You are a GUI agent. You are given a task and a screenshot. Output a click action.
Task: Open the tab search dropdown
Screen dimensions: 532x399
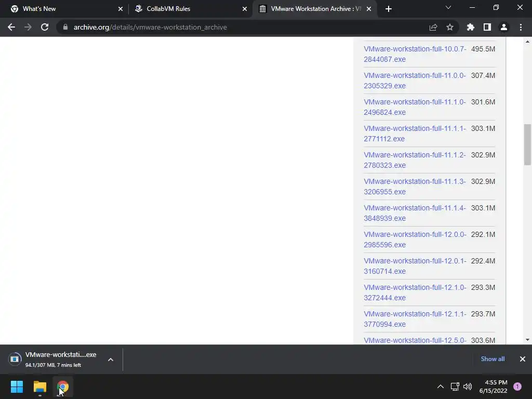tap(448, 7)
